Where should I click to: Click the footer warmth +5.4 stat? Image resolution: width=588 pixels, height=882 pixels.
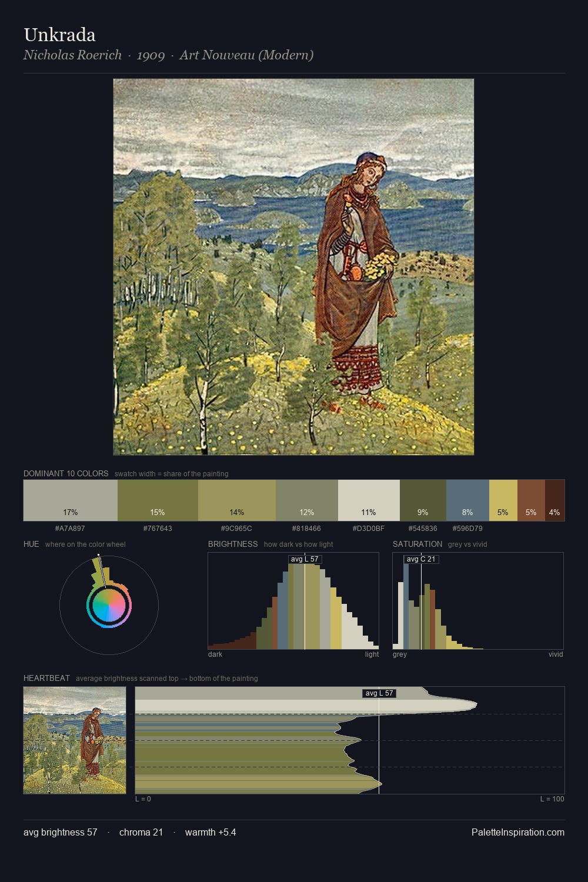[211, 832]
